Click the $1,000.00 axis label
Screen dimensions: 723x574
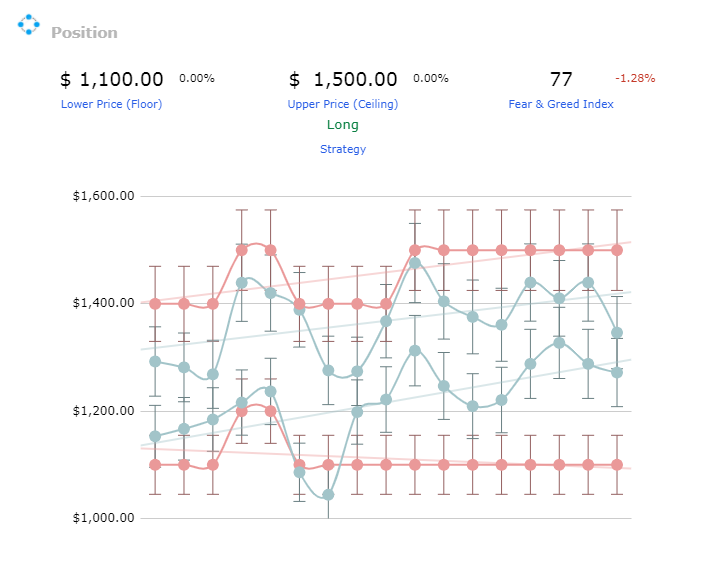[104, 518]
